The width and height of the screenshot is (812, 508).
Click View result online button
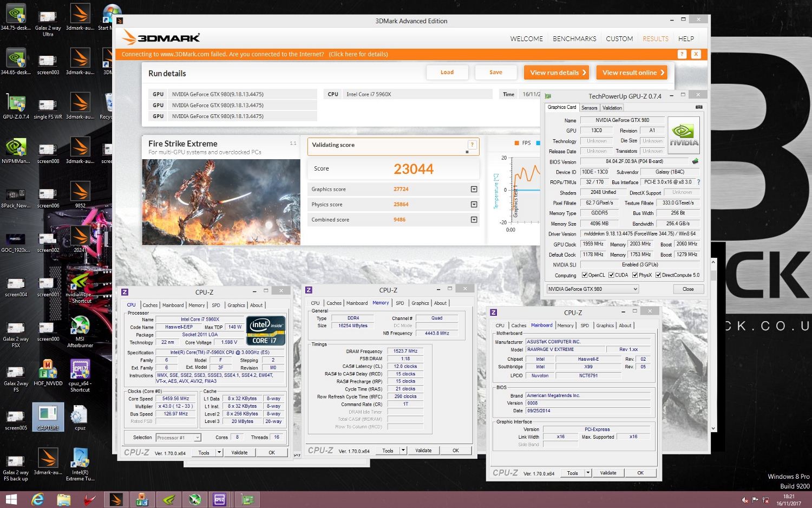click(632, 73)
